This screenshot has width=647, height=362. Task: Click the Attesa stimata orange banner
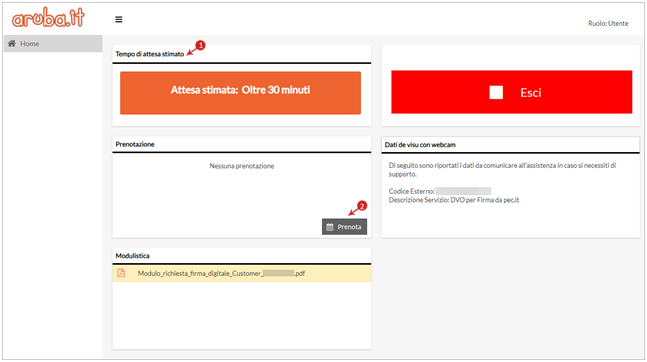[x=241, y=93]
